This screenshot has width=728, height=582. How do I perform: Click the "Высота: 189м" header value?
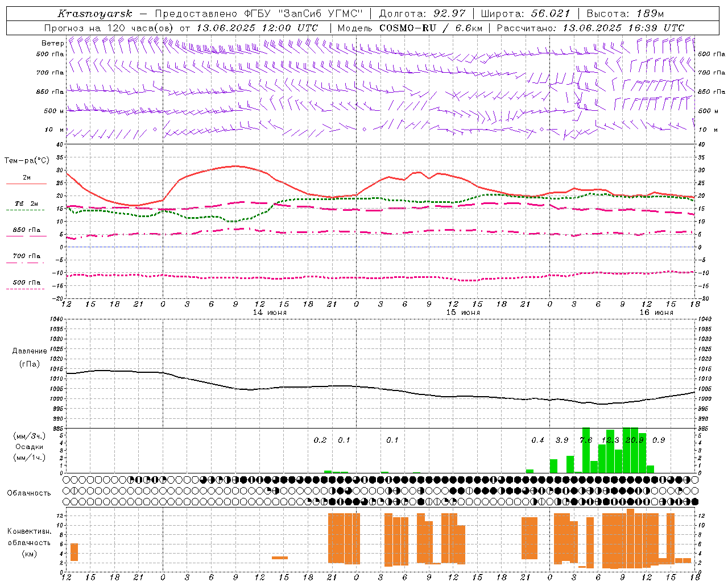pyautogui.click(x=625, y=14)
